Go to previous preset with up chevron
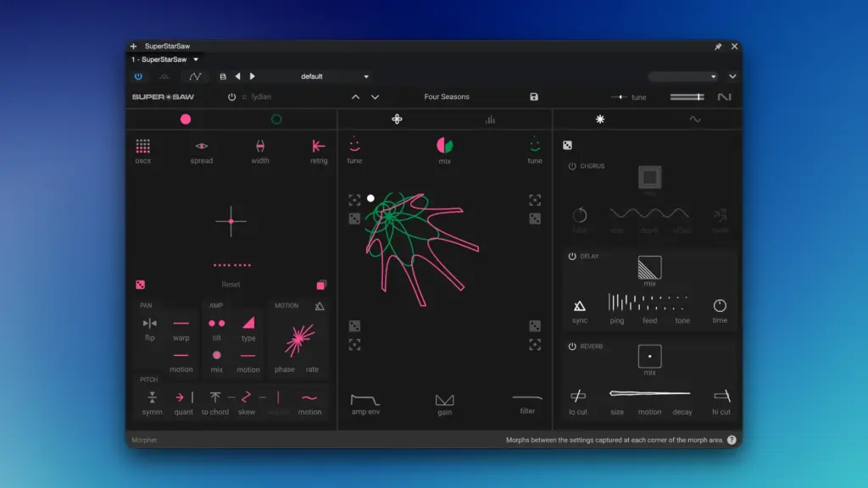 coord(355,97)
